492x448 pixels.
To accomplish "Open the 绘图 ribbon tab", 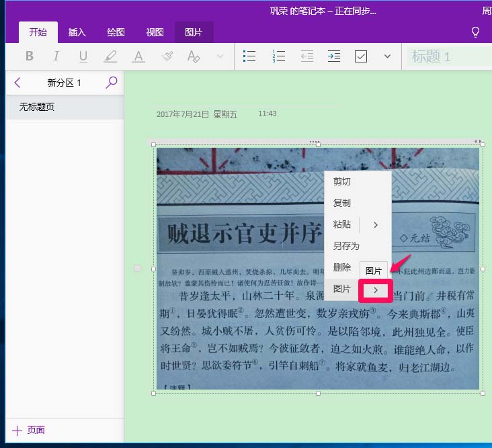I will (116, 32).
